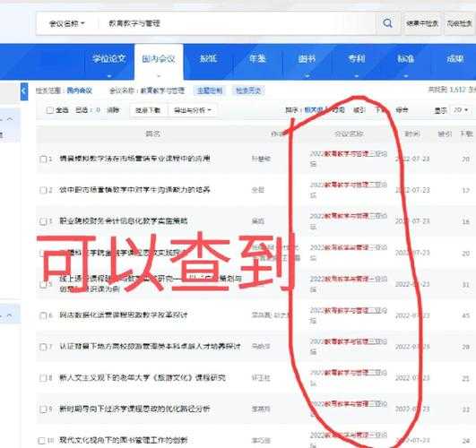Click 清除 to clear selections
Image resolution: width=476 pixels, height=448 pixels.
click(x=113, y=110)
